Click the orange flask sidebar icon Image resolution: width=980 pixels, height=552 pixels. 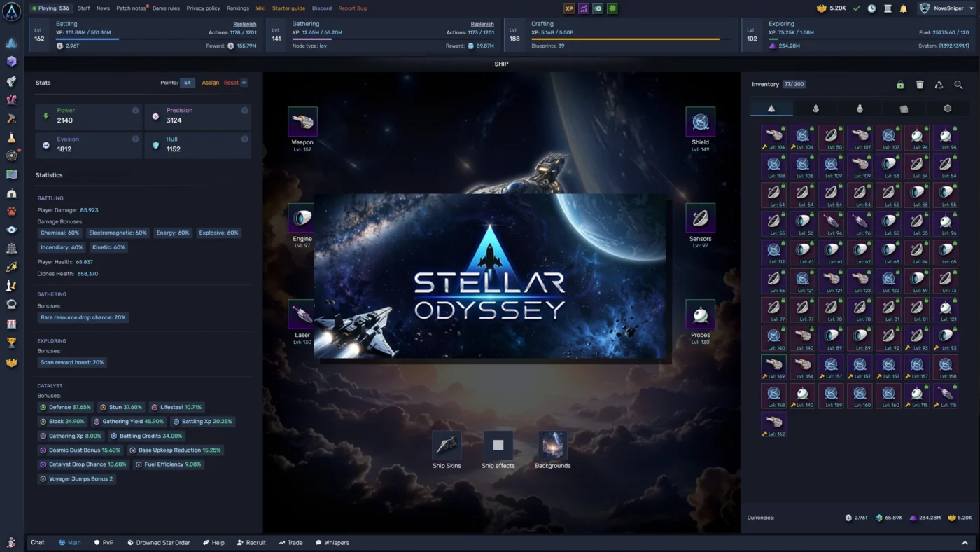[11, 138]
